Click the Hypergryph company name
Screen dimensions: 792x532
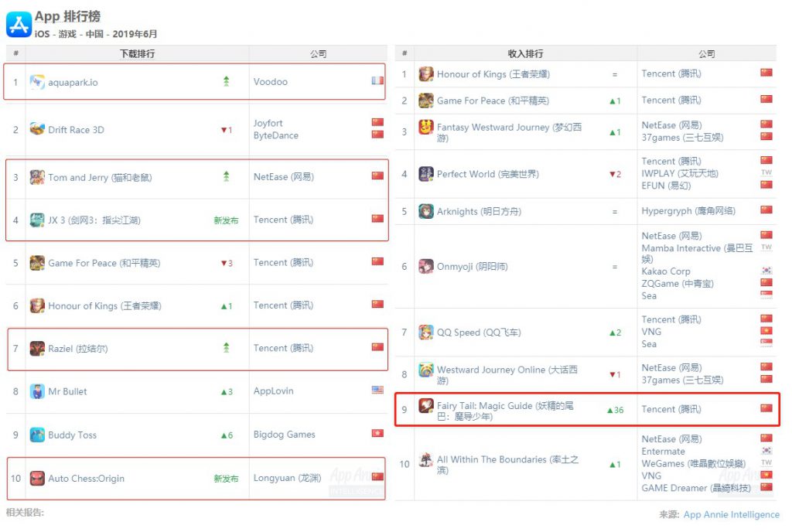click(x=688, y=210)
